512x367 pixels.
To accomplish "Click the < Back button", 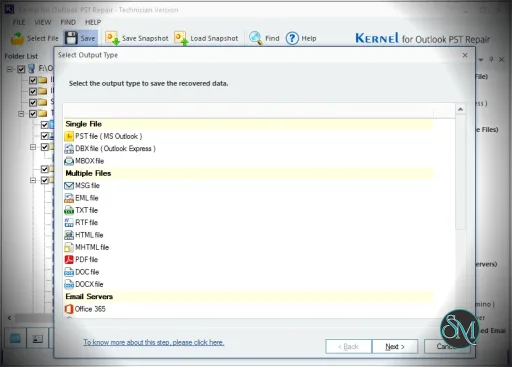I will pyautogui.click(x=348, y=347).
